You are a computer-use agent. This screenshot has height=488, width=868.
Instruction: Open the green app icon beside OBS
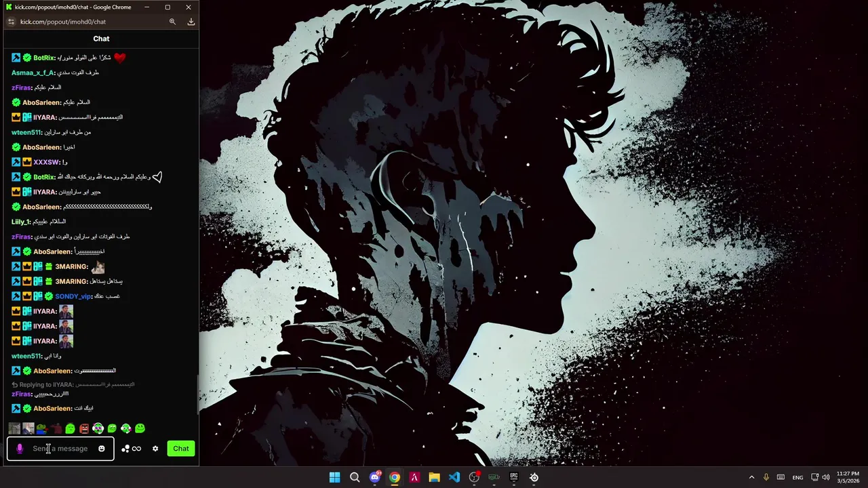(x=494, y=477)
